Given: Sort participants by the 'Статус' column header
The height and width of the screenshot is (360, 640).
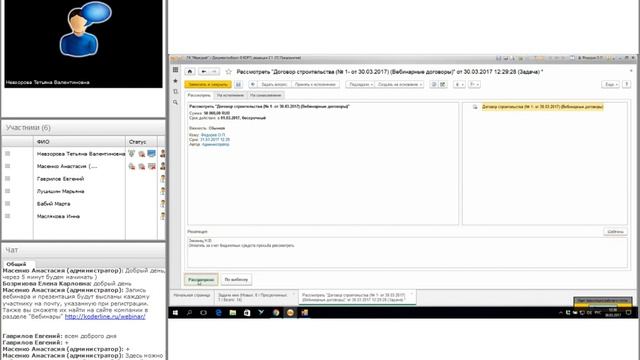Looking at the screenshot, I should tap(141, 142).
